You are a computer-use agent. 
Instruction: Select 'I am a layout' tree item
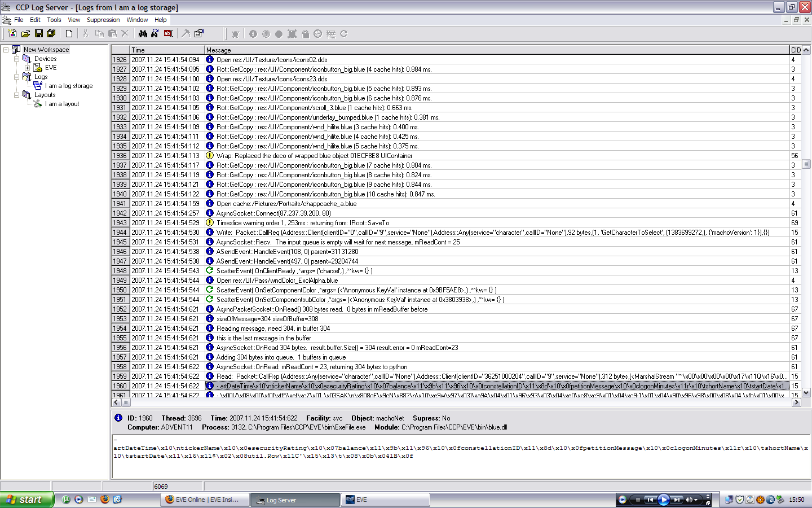point(63,104)
